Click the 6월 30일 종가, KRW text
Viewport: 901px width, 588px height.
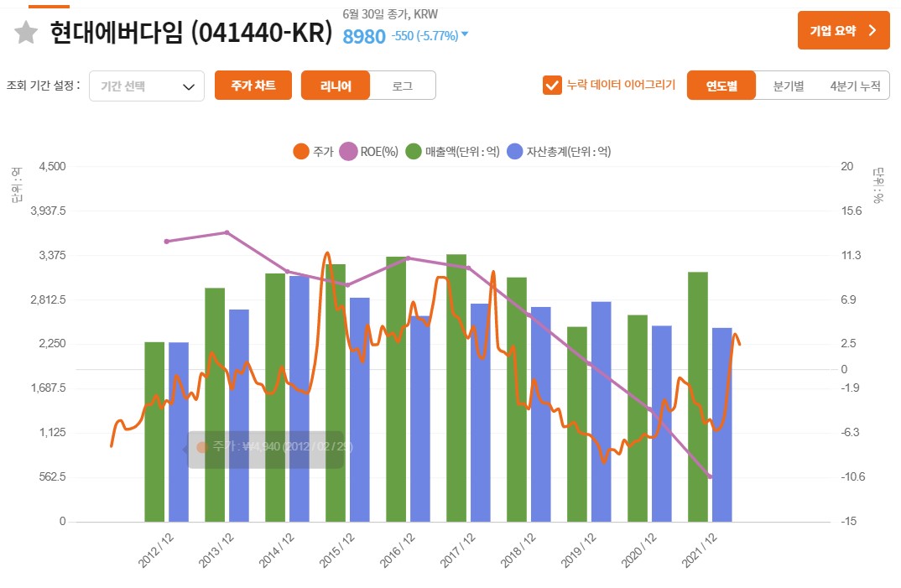(x=390, y=14)
